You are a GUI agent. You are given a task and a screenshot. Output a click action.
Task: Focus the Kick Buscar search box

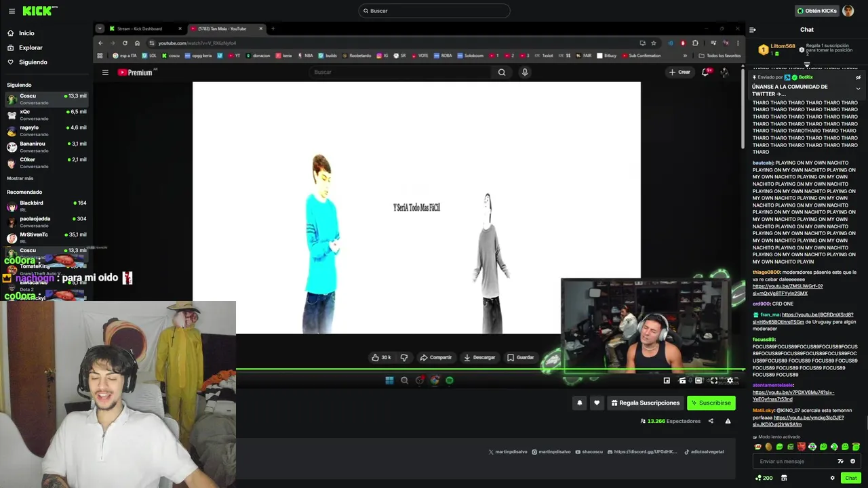434,11
